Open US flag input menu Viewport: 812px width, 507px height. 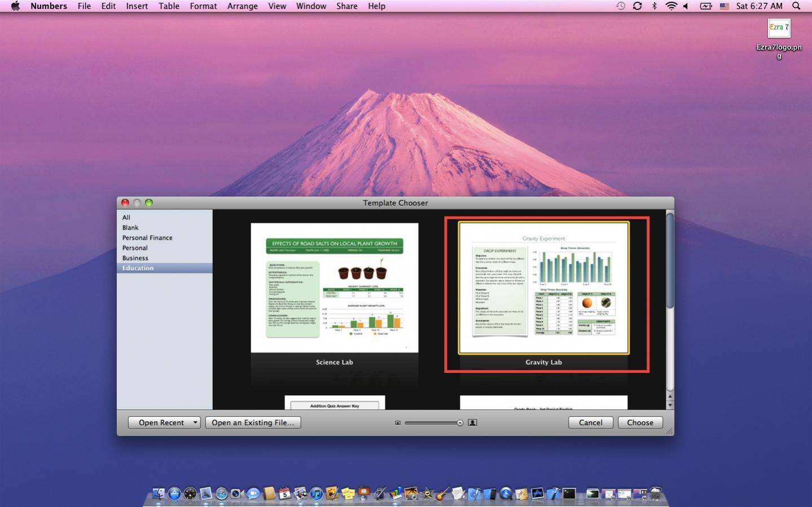(725, 6)
